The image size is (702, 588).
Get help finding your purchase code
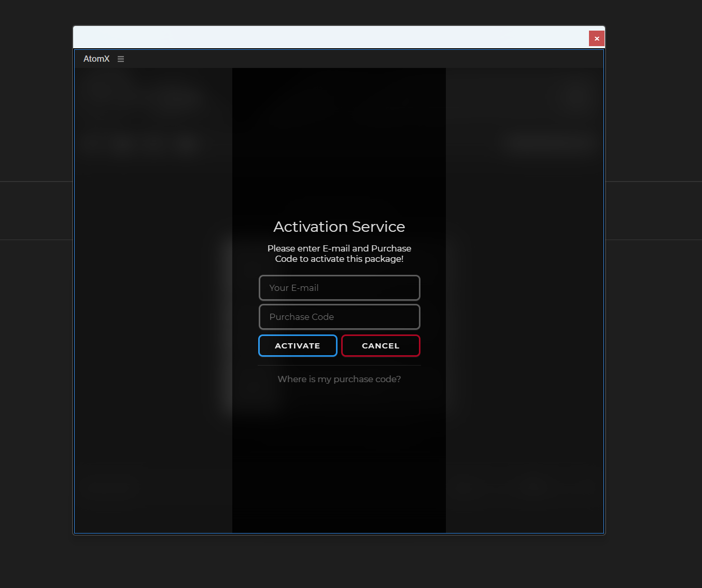tap(339, 379)
